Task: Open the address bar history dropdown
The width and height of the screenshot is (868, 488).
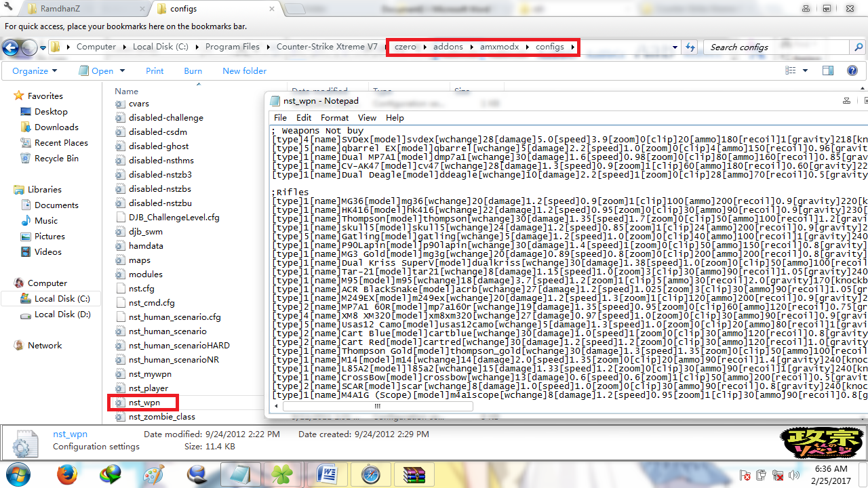Action: click(675, 47)
